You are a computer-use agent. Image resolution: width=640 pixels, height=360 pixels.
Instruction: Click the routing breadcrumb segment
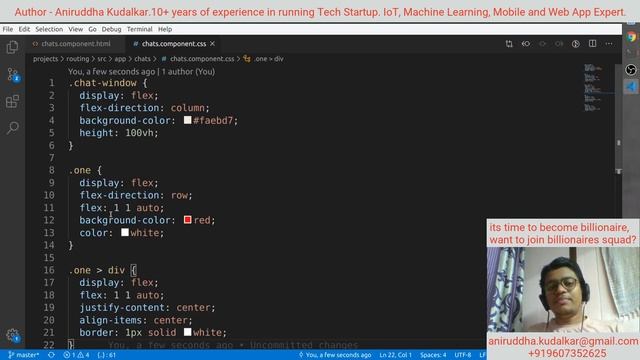(78, 59)
